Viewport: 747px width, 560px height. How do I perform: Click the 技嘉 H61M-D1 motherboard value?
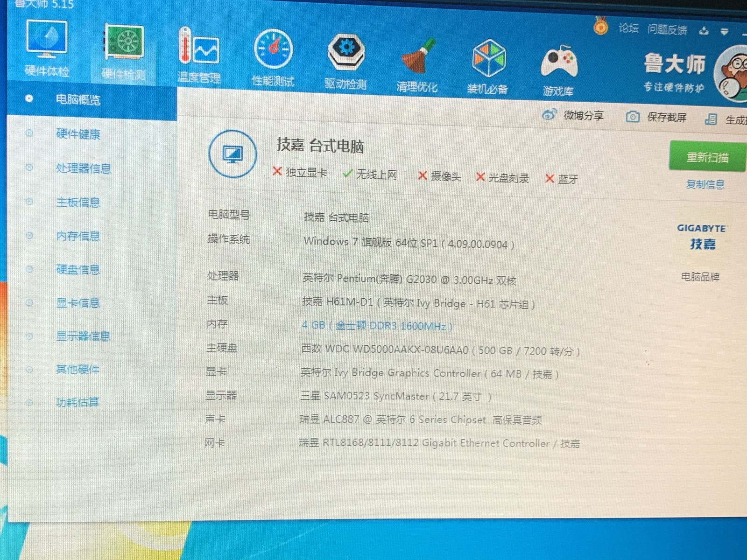418,303
